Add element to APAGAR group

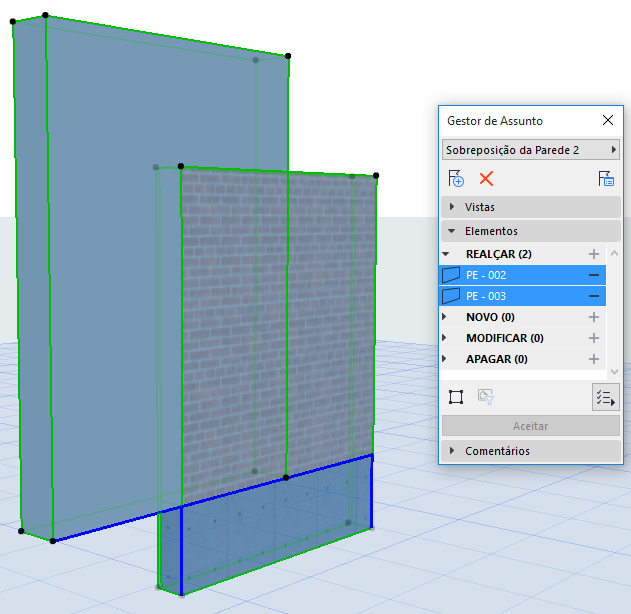point(594,359)
